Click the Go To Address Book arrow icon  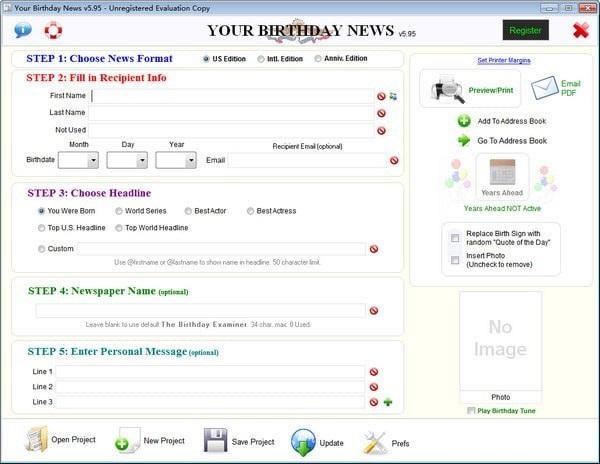(x=464, y=141)
